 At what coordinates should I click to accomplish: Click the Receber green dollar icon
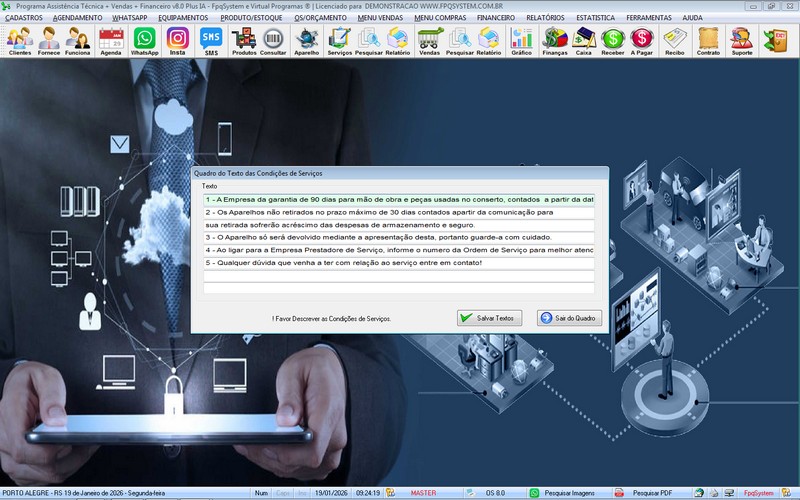[613, 41]
